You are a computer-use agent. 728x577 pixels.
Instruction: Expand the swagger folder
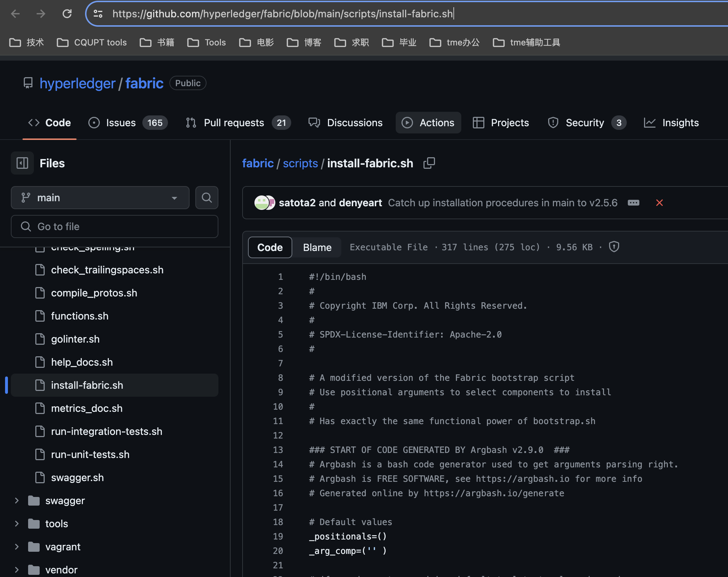click(x=17, y=501)
